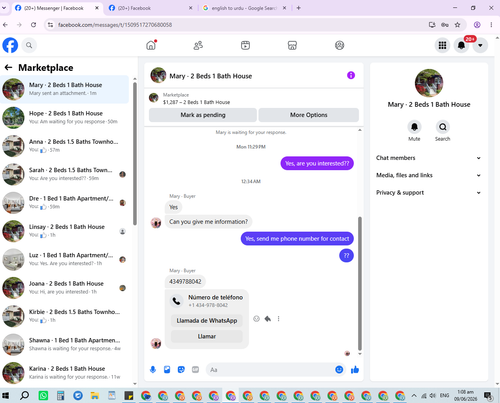Open Anna - 2 Beds 1.5 Baths Townhouse chat

coord(65,146)
